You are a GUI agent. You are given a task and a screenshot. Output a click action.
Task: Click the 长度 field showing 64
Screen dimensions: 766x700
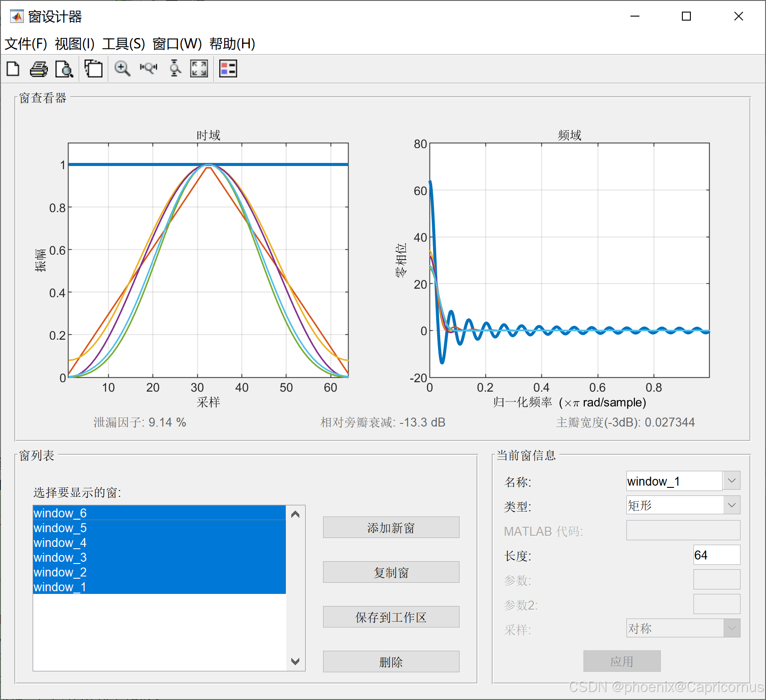coord(717,555)
